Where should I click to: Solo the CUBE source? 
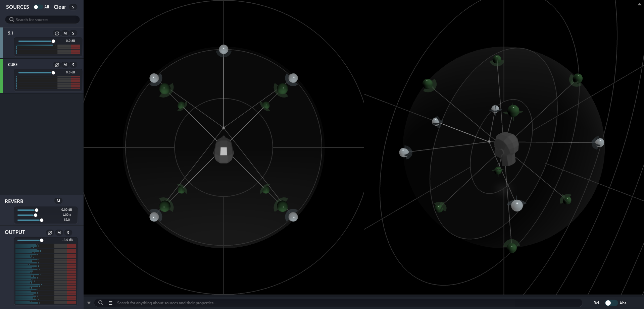(73, 65)
